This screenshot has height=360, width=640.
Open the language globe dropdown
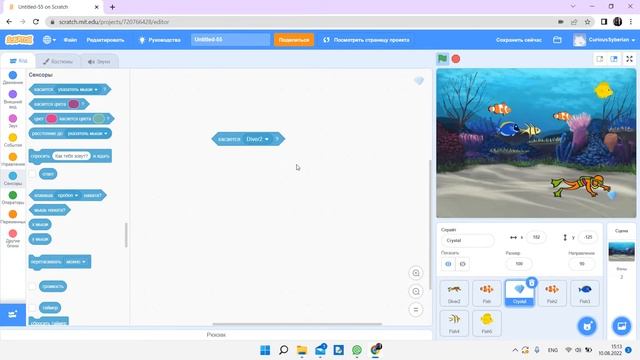click(49, 40)
